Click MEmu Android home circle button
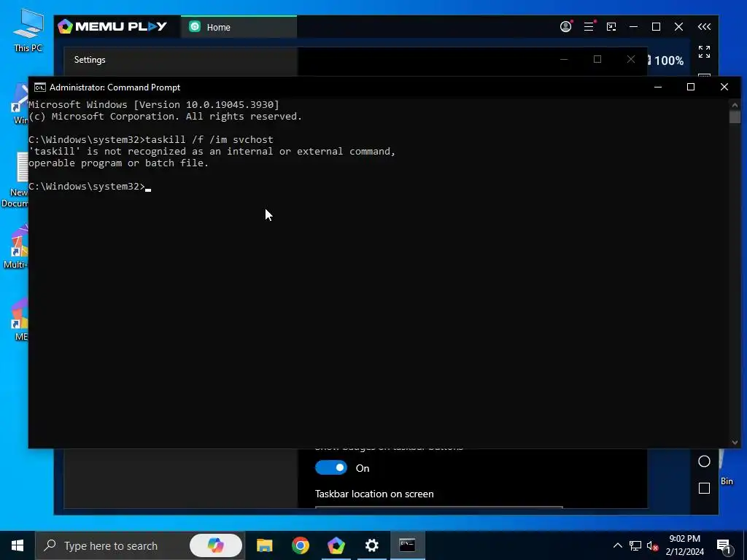The height and width of the screenshot is (560, 747). (x=704, y=462)
